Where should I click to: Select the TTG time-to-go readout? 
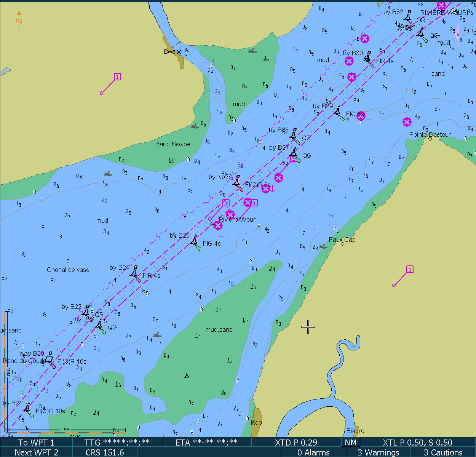click(x=117, y=443)
